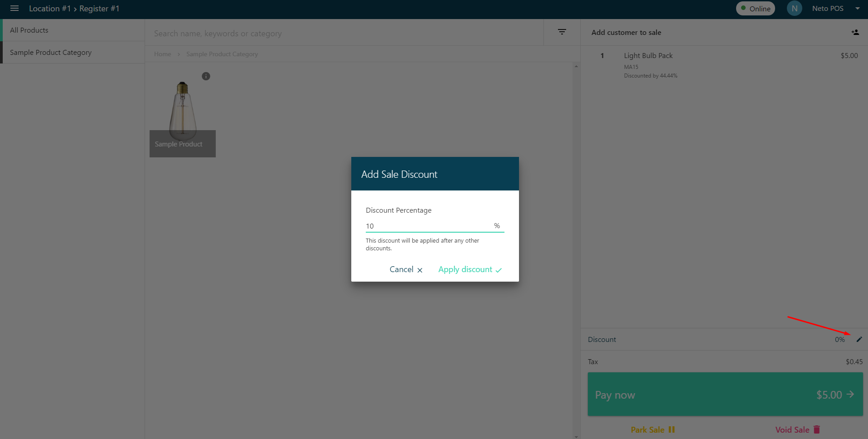Click Sample Product Category breadcrumb
Screen dimensions: 868x439
coord(222,54)
